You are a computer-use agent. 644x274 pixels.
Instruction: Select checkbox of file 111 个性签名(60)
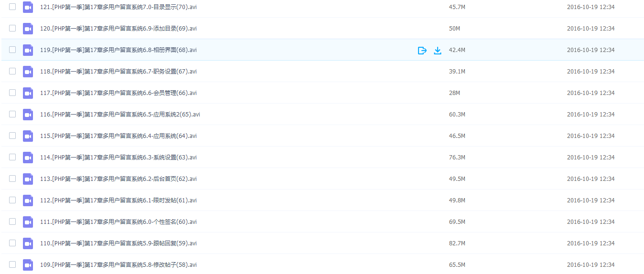[12, 221]
